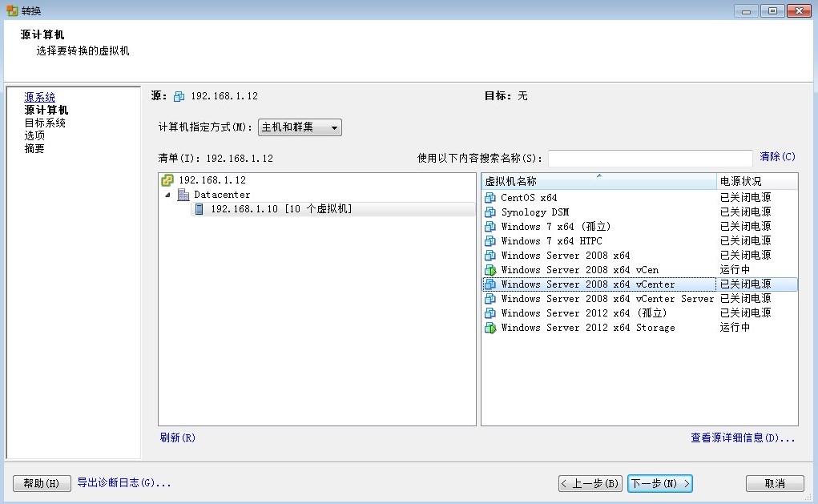
Task: Click the search name input field
Action: click(x=650, y=158)
